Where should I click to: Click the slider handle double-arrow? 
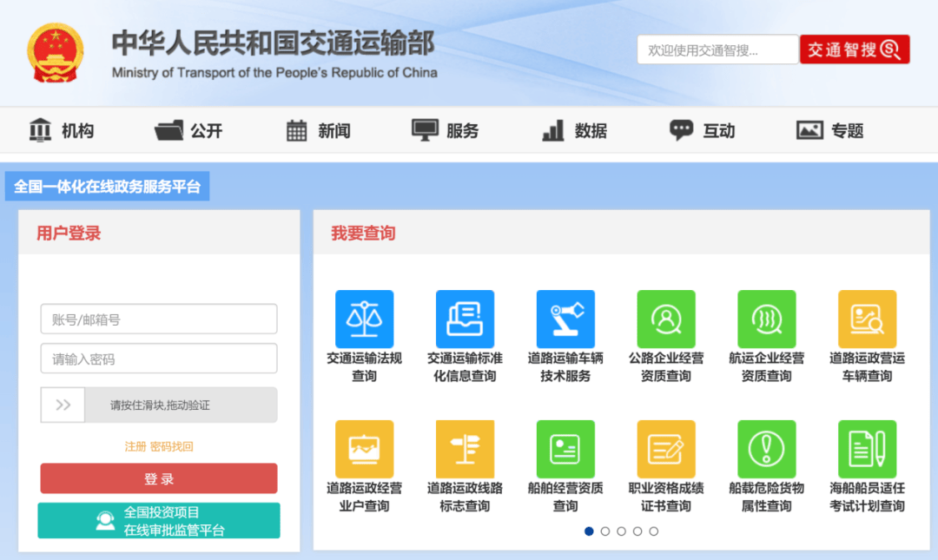coord(63,405)
